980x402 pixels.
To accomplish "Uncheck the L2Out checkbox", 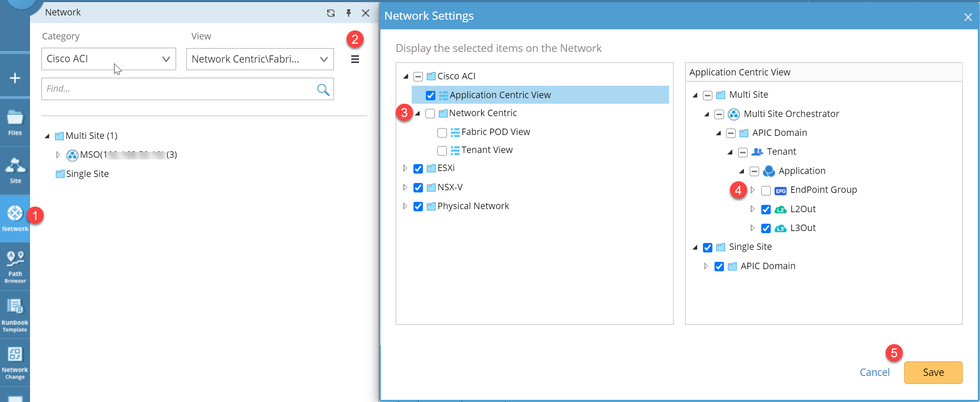I will pyautogui.click(x=766, y=210).
